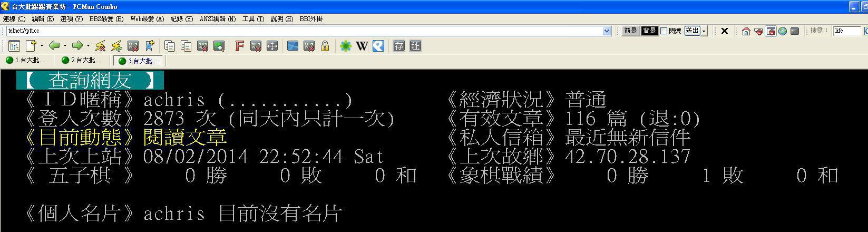The height and width of the screenshot is (232, 868).
Task: Click the red blocked speech-bubble icon
Action: (x=758, y=31)
